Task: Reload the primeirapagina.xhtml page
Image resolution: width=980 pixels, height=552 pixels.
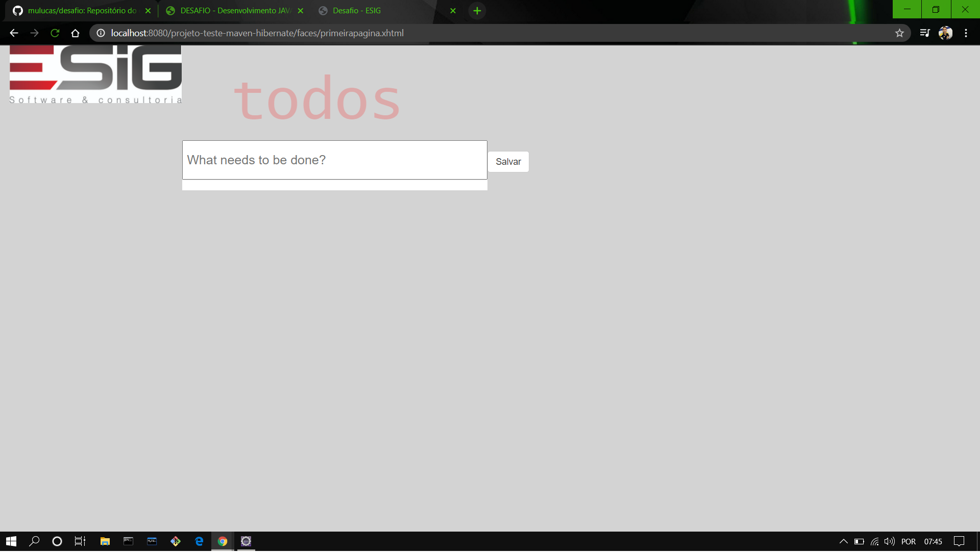Action: (x=55, y=33)
